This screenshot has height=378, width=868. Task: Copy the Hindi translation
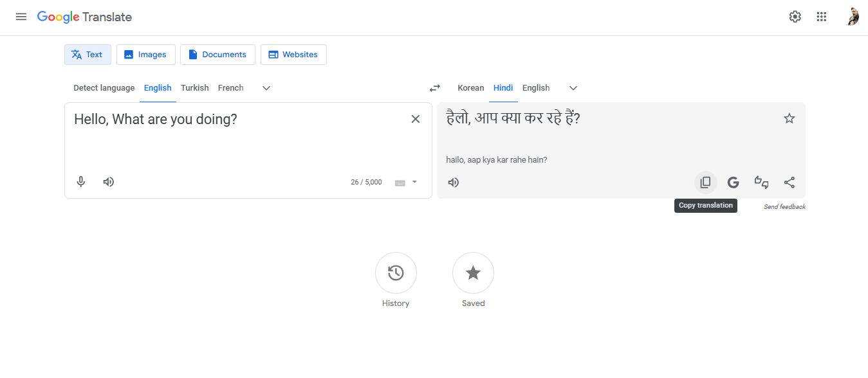pos(705,182)
